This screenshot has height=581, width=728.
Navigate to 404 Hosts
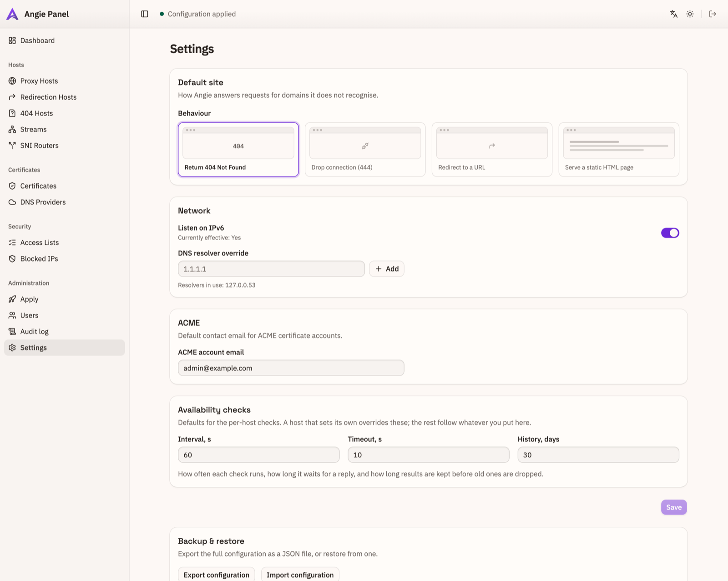[x=65, y=113]
